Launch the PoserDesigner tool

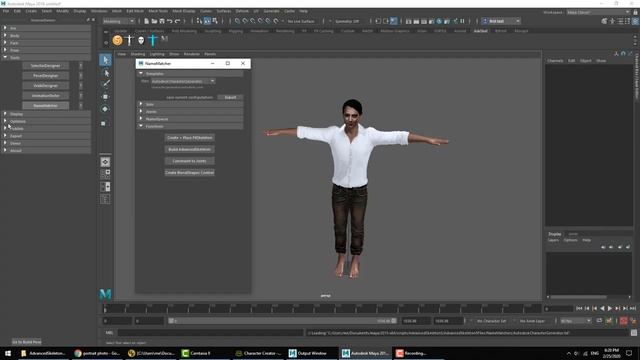click(x=45, y=76)
